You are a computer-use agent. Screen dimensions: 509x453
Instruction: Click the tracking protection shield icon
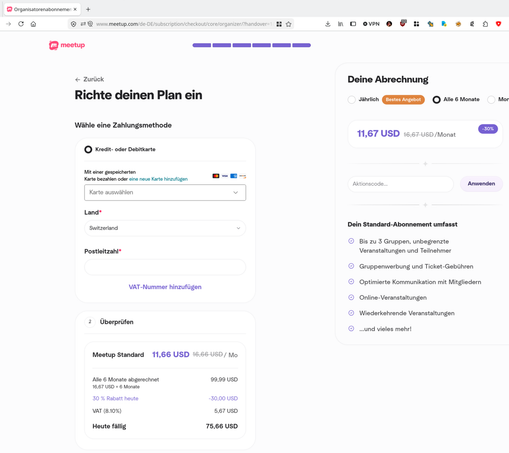tap(73, 24)
